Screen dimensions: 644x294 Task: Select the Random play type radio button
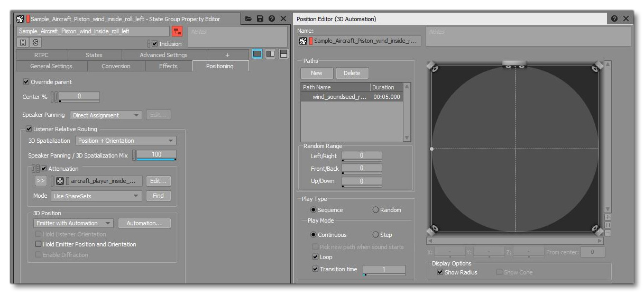[376, 210]
